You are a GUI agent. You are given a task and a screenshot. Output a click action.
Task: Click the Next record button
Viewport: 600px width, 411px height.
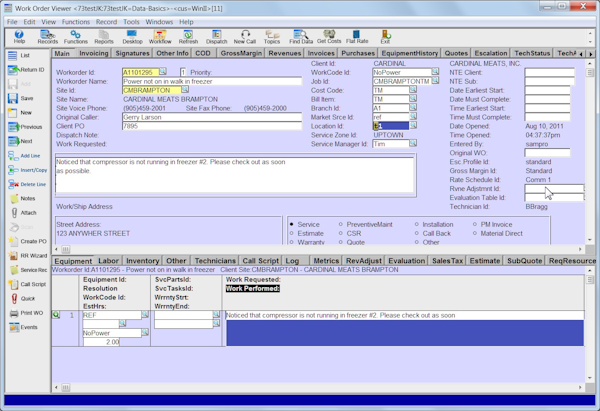tap(28, 142)
